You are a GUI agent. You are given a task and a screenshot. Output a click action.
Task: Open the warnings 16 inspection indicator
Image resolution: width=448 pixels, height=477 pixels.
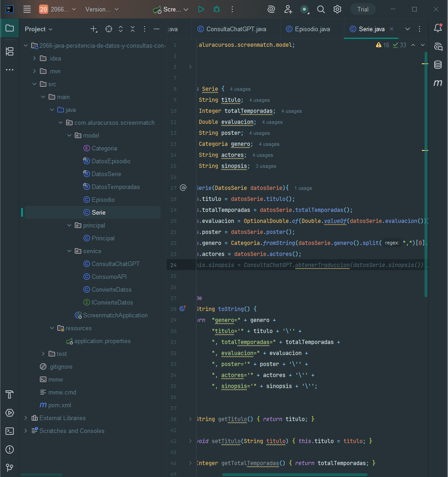(382, 45)
